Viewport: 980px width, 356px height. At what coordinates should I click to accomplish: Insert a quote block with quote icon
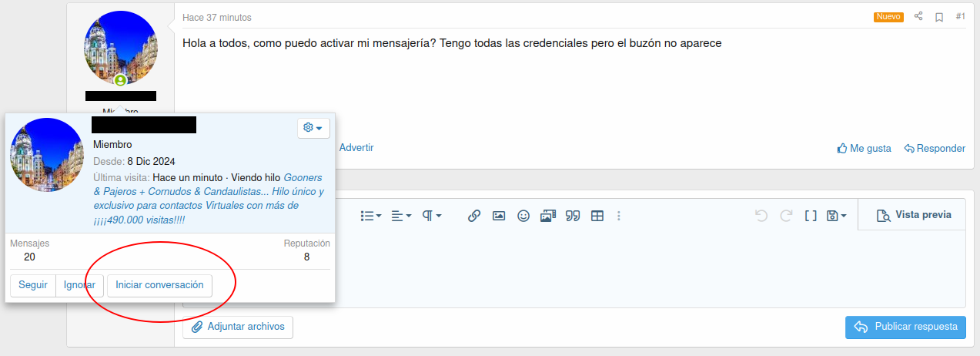point(572,217)
